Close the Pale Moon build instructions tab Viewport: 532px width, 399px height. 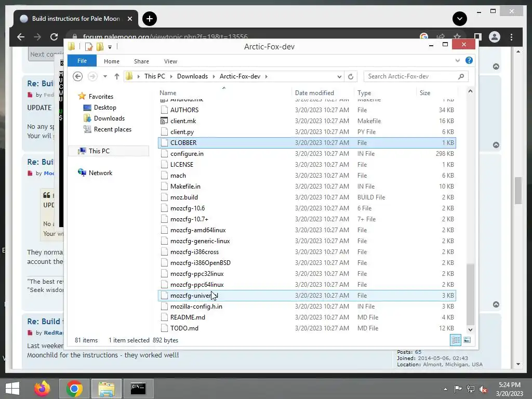129,19
